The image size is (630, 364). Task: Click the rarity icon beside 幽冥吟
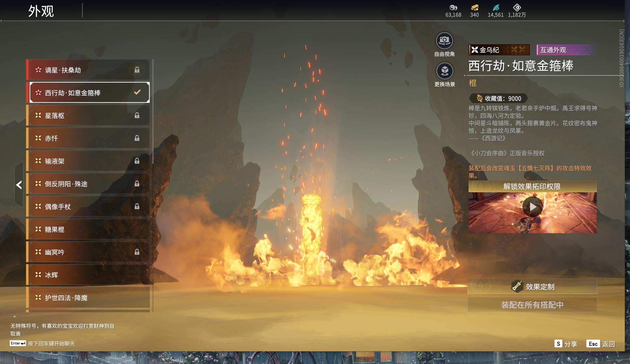point(38,252)
